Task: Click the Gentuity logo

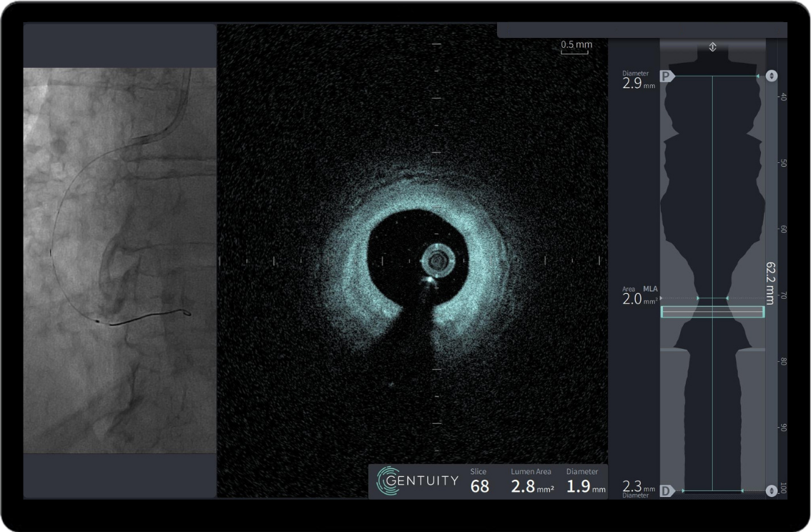Action: 418,481
